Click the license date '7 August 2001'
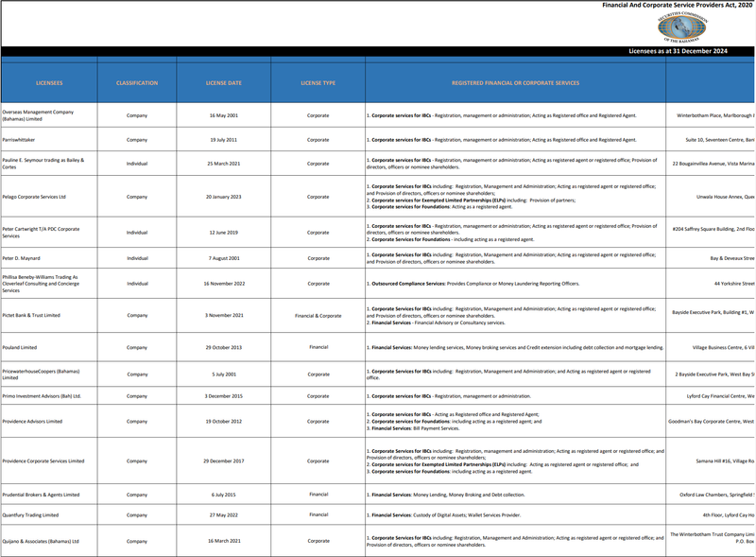This screenshot has width=756, height=557. coord(224,258)
